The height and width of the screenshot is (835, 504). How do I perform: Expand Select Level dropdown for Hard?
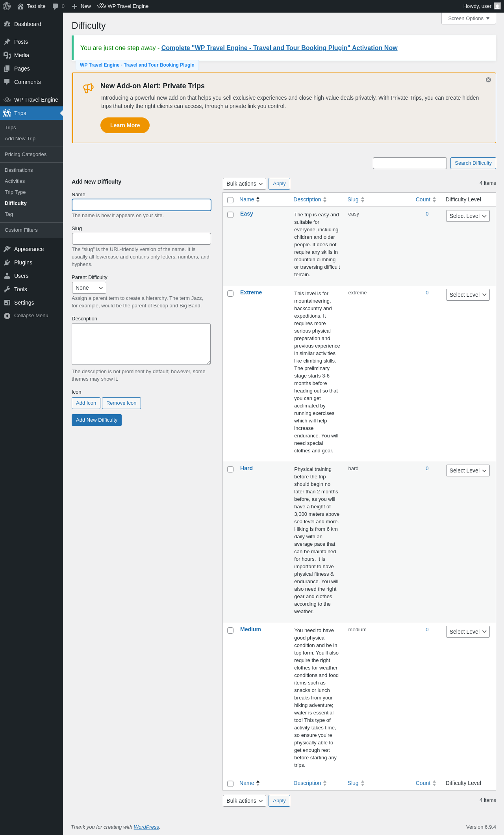click(468, 471)
